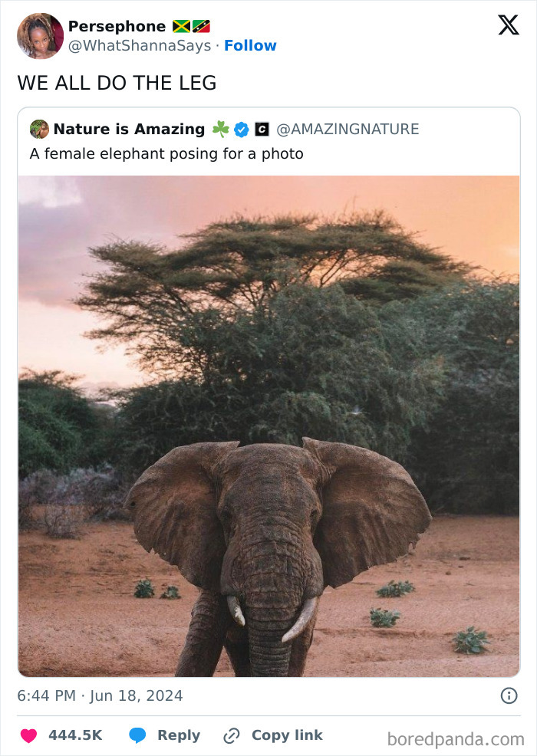
Task: Follow the @WhatShannaSays account
Action: [x=249, y=45]
